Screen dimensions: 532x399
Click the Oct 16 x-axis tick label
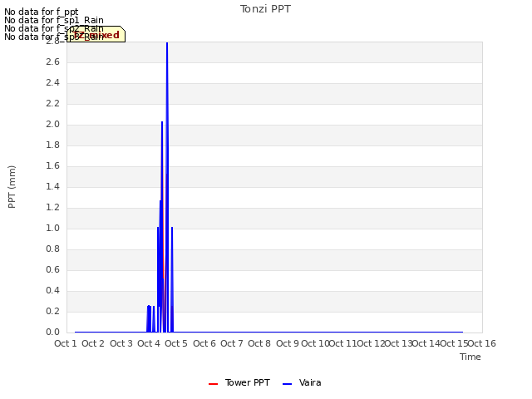[x=482, y=343]
